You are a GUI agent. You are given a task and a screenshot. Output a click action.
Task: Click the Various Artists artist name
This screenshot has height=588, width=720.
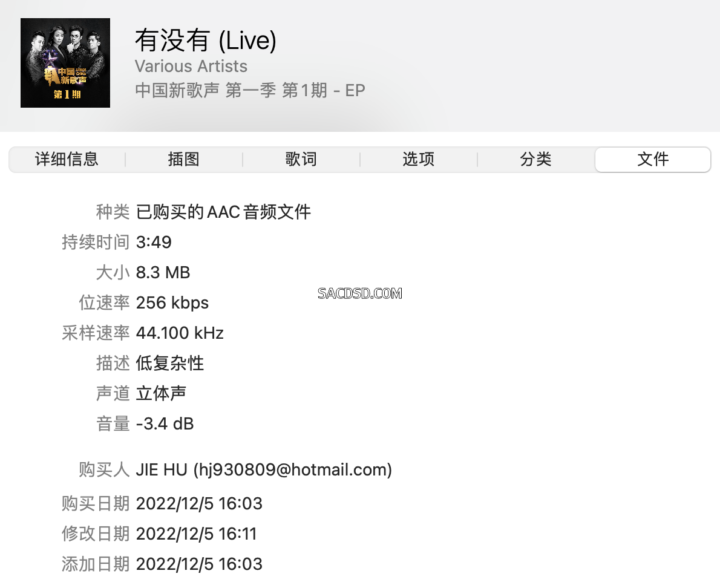(191, 67)
